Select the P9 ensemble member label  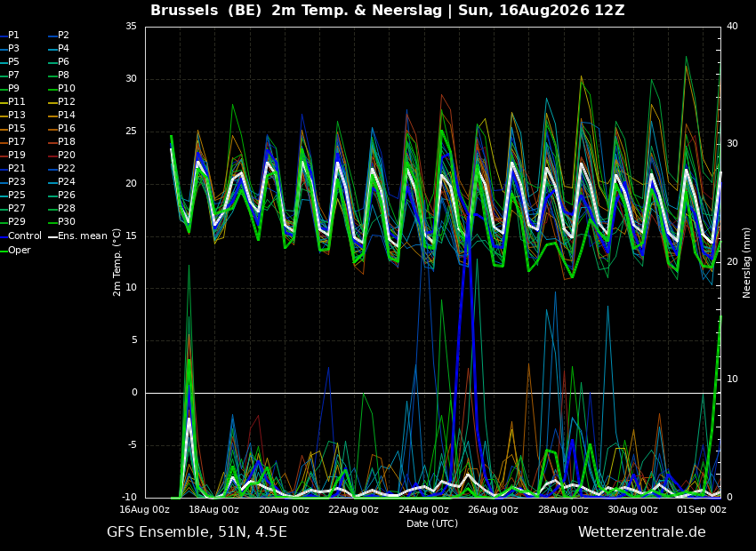(x=10, y=89)
